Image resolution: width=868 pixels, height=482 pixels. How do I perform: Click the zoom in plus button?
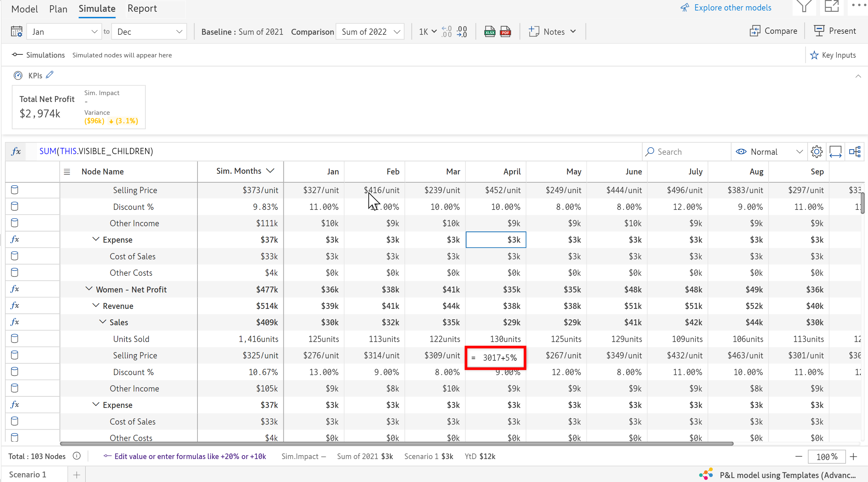pos(853,457)
